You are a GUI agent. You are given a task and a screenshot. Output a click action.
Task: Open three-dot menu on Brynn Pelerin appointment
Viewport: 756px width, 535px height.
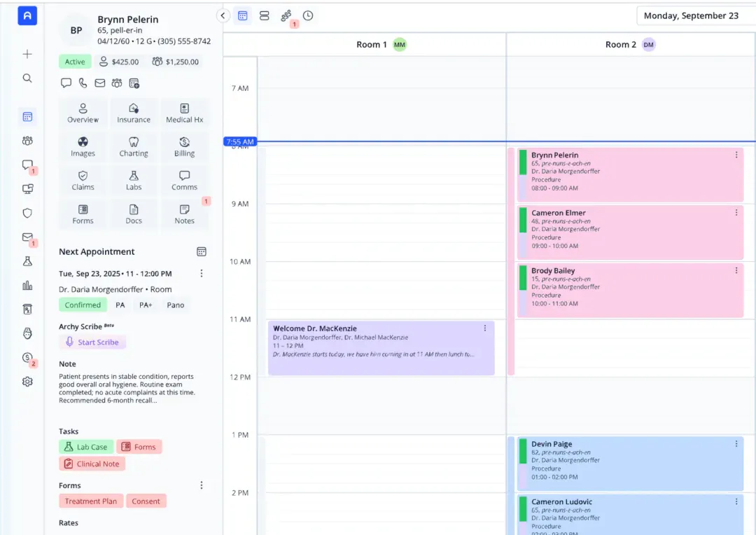736,155
